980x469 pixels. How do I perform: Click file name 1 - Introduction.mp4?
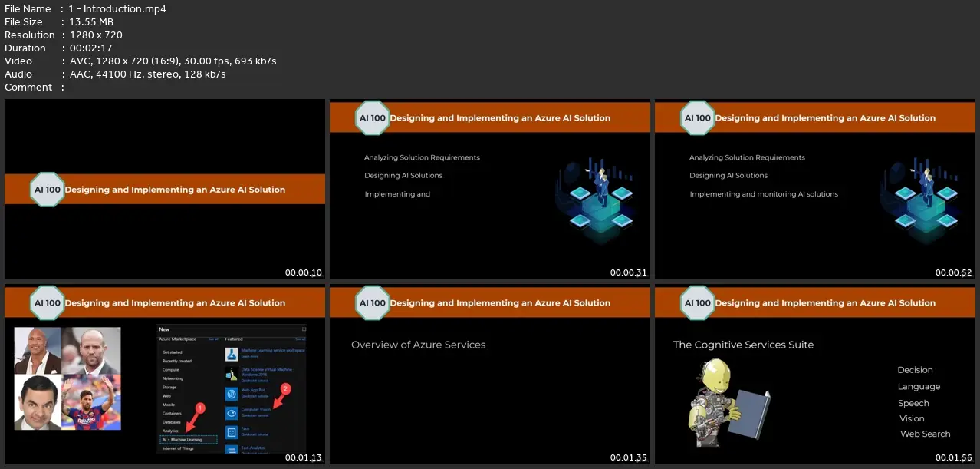point(117,8)
